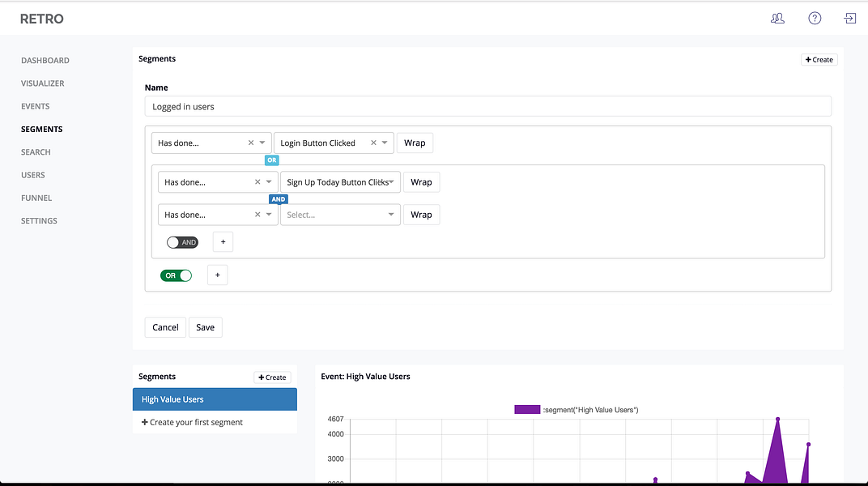868x486 pixels.
Task: Clear the Login Button Clicked selection
Action: click(x=373, y=143)
